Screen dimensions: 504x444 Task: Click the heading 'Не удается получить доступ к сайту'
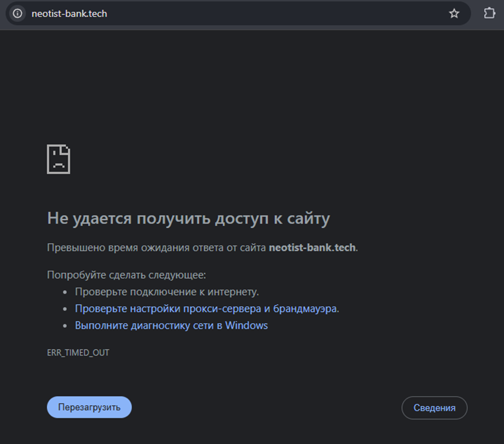click(x=188, y=218)
